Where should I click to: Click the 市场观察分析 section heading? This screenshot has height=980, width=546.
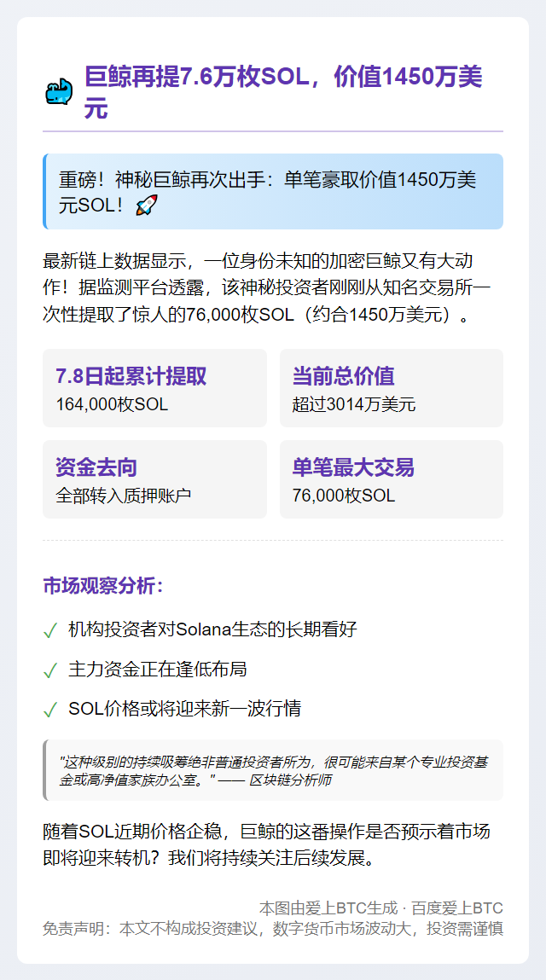pos(103,586)
